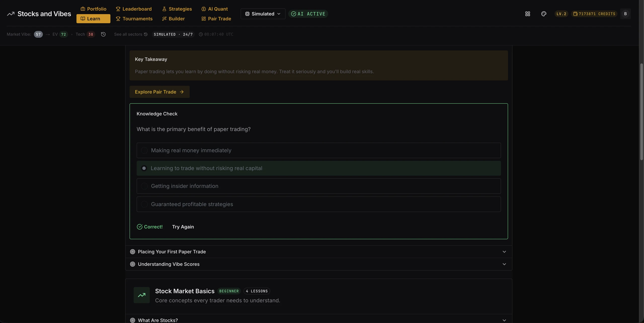Open the Pair Trade tab
The width and height of the screenshot is (644, 323).
(x=216, y=19)
